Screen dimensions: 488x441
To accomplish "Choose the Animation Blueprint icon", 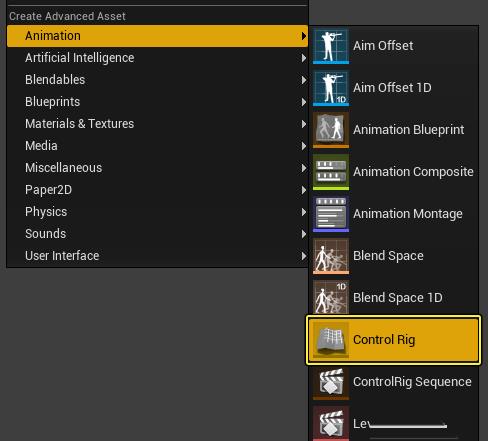I will point(331,130).
